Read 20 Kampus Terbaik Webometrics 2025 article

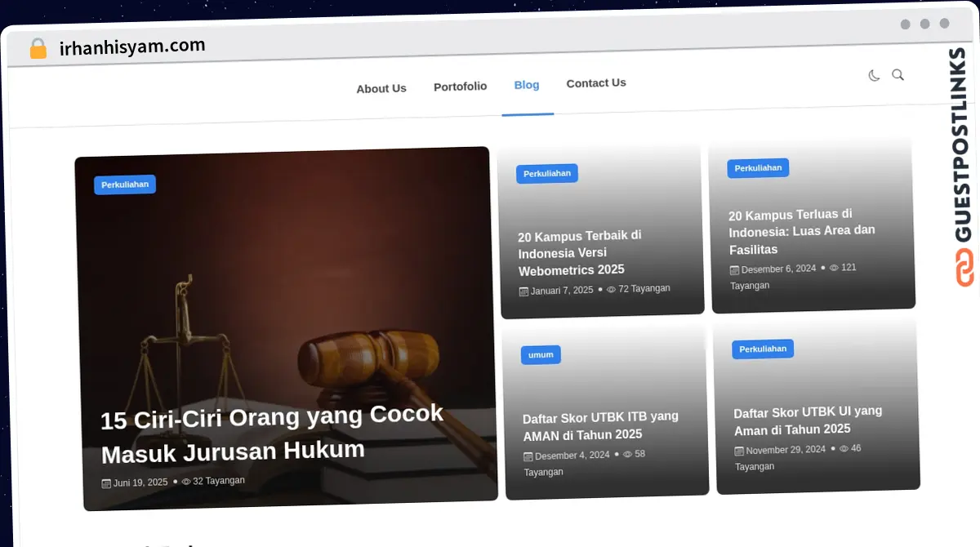[579, 252]
